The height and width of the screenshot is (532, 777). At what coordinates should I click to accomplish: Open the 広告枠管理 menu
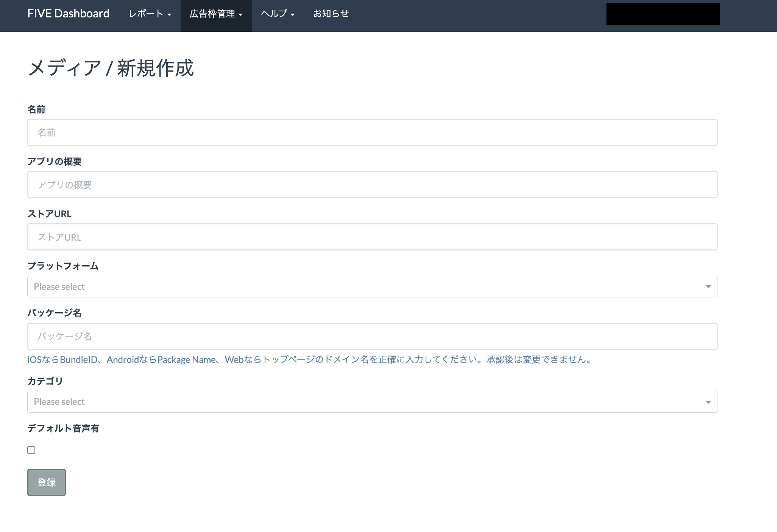215,14
